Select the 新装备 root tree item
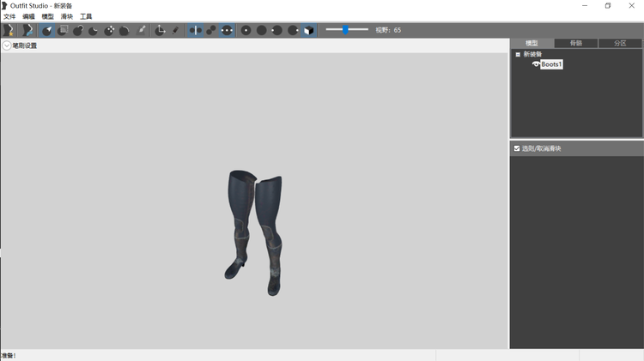 [532, 54]
